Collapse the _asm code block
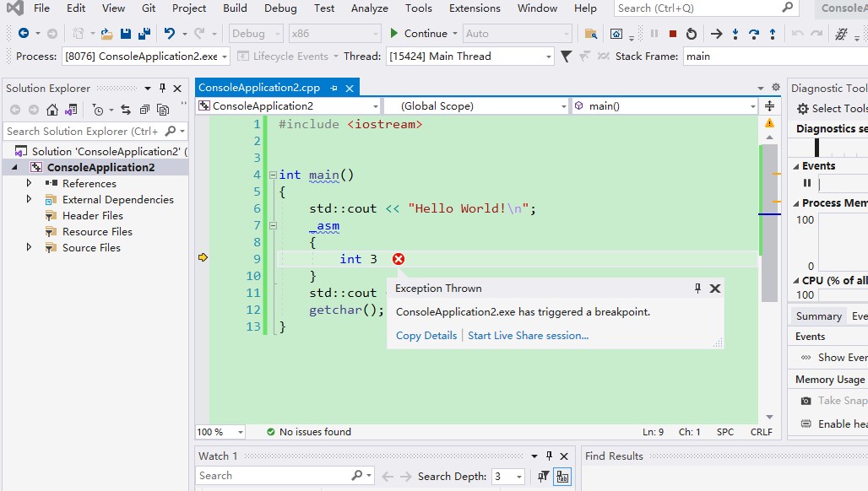The image size is (868, 491). 273,225
